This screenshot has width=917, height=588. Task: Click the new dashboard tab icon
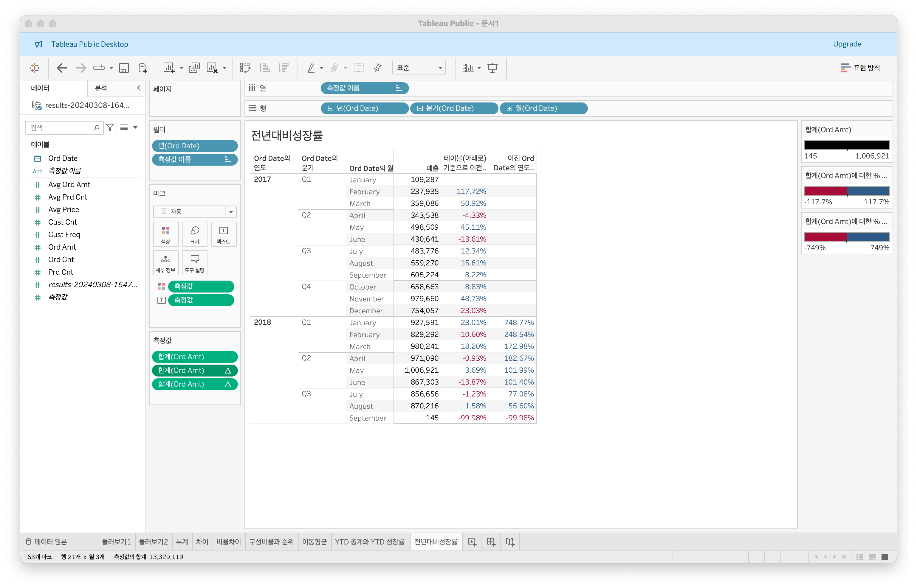(x=491, y=542)
